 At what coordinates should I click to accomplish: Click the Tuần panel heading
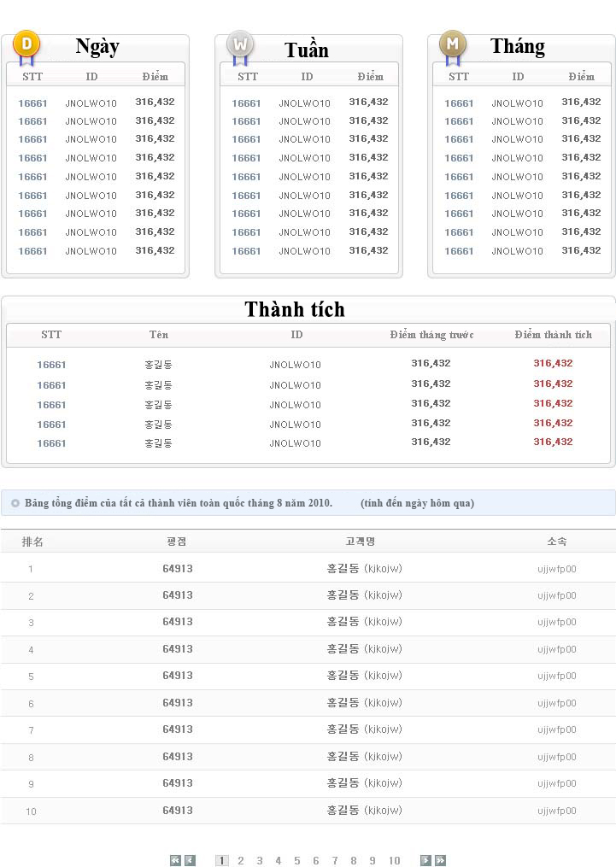coord(307,50)
